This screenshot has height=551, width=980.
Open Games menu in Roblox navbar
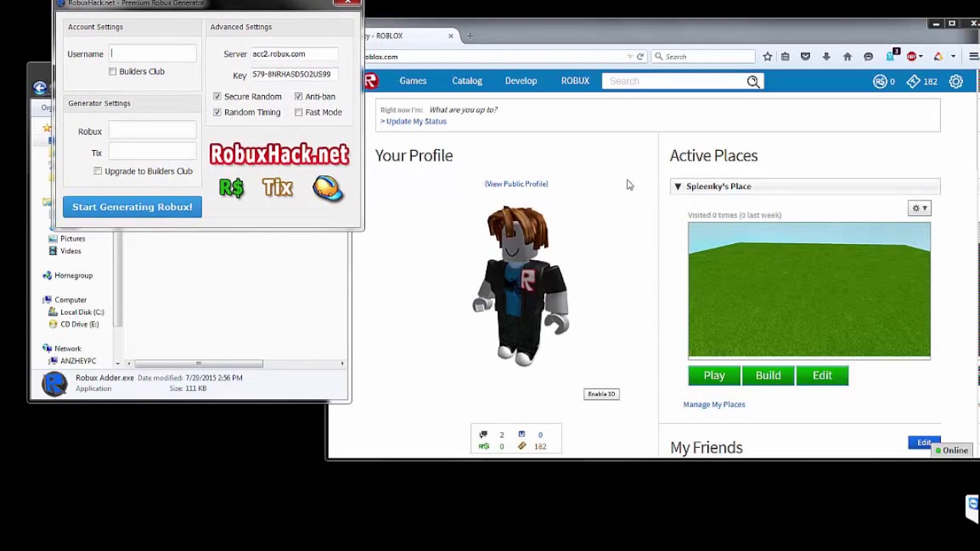tap(413, 81)
